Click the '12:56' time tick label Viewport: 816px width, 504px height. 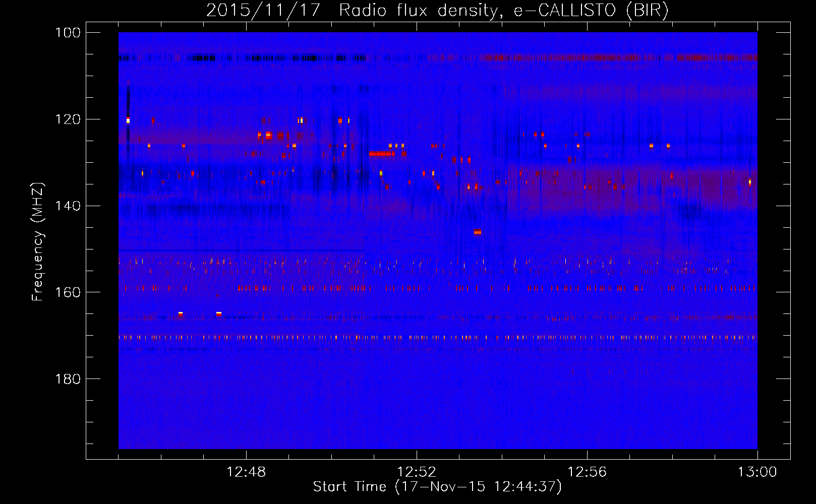[x=587, y=472]
